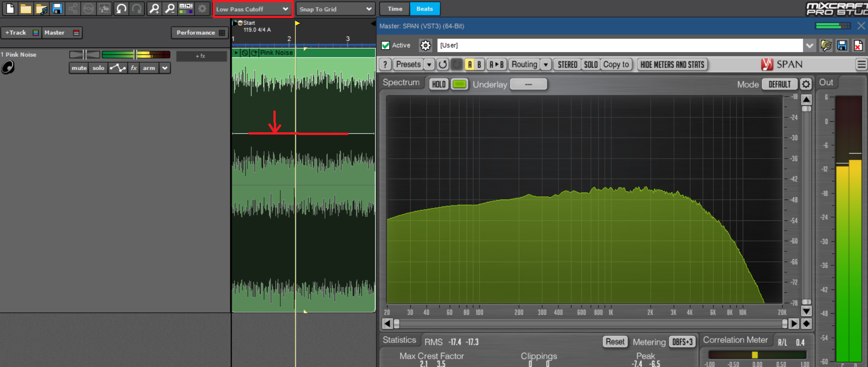Arm the Pink Noise track for recording
The image size is (868, 367).
pyautogui.click(x=149, y=68)
